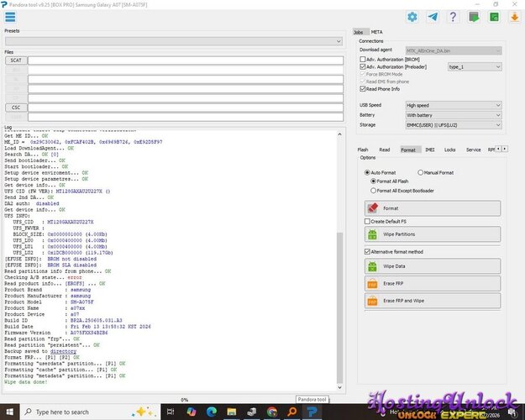Open the Telegram channel icon
This screenshot has width=525, height=420.
coord(433,17)
